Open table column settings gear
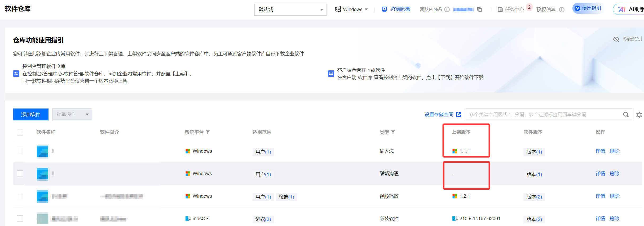 (x=639, y=115)
